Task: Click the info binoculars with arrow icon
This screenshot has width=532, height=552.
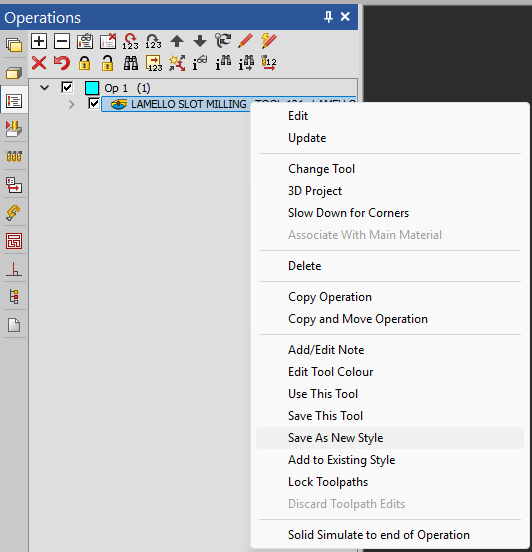Action: click(246, 63)
